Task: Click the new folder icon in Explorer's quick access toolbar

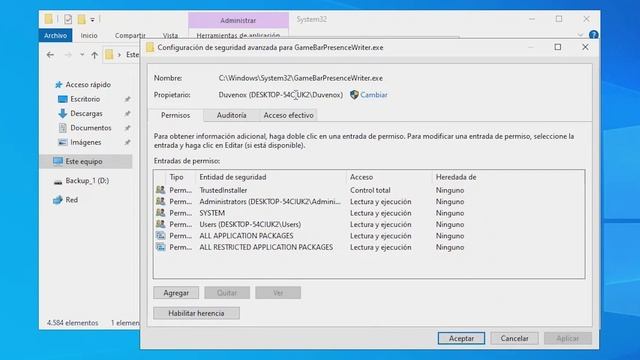Action: click(82, 19)
